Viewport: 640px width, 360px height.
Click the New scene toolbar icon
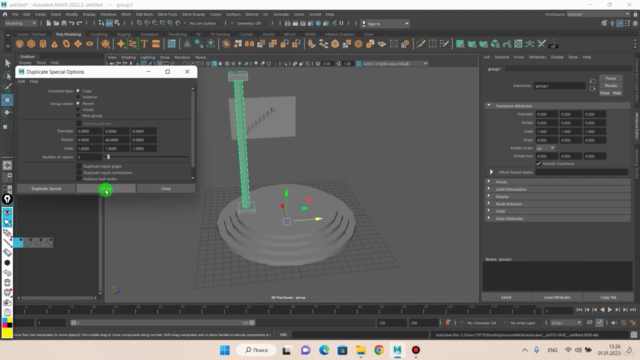[x=48, y=23]
